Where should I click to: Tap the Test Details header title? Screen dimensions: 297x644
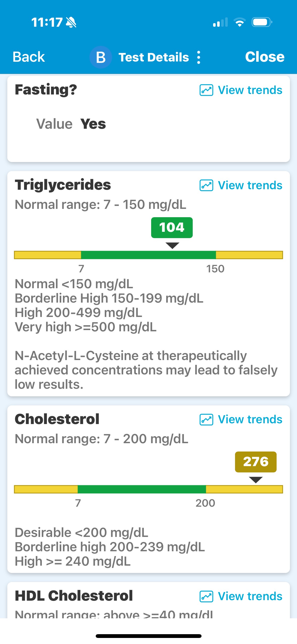coord(153,57)
